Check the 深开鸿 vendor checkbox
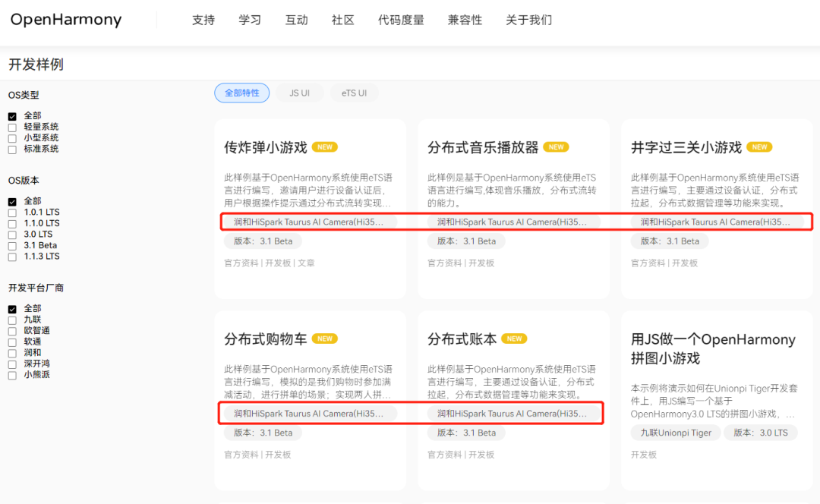 (x=12, y=364)
